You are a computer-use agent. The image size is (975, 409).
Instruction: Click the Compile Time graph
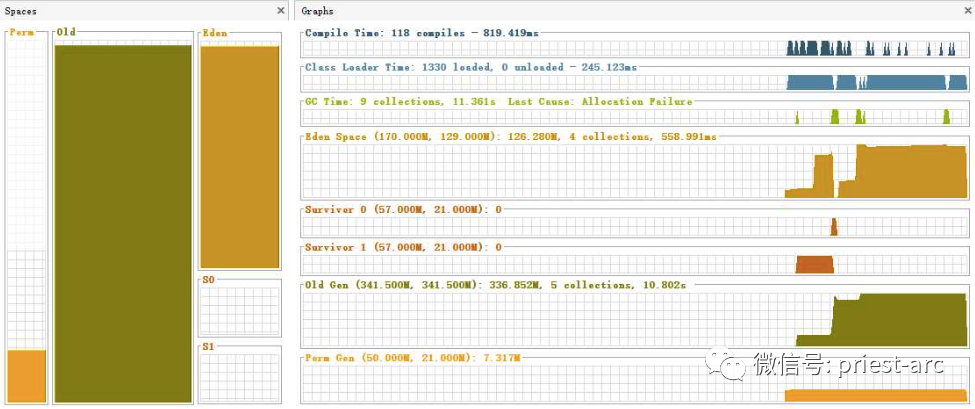click(x=635, y=48)
